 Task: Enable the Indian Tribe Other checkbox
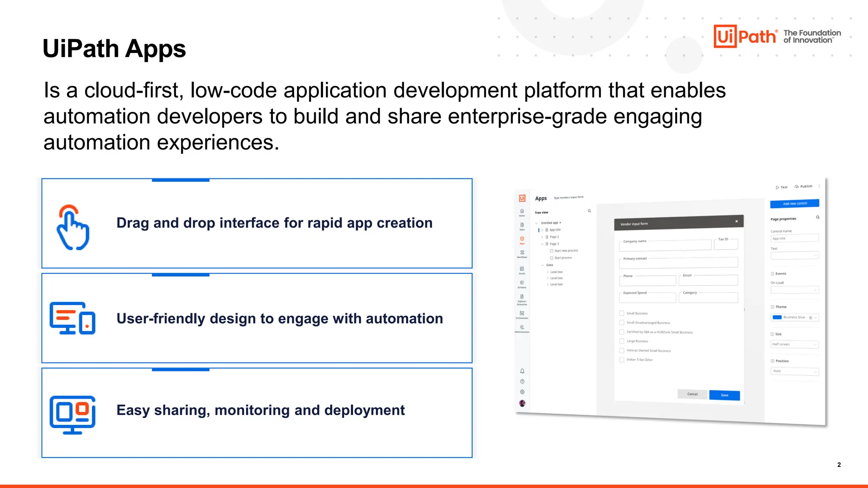click(x=622, y=360)
